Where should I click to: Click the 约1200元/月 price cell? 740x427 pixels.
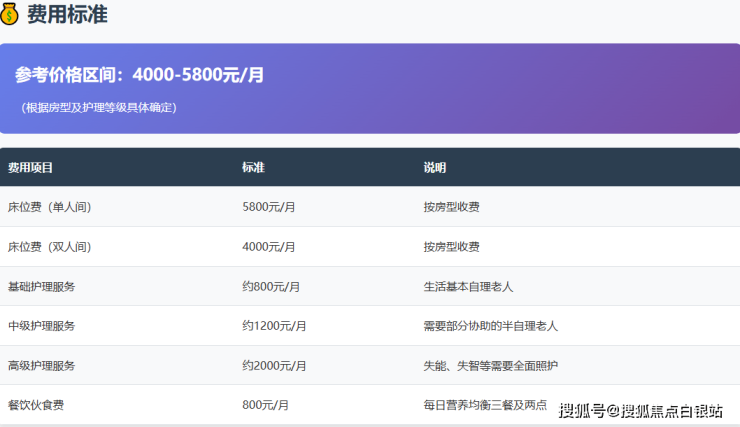(274, 326)
